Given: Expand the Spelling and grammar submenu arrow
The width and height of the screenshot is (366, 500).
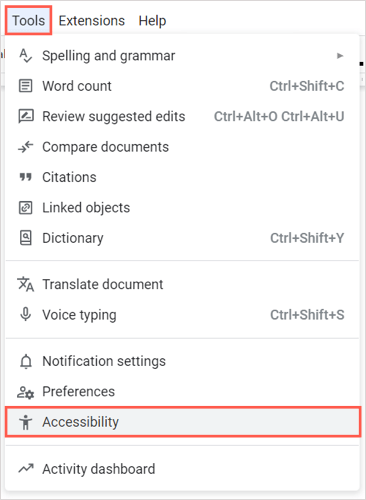Looking at the screenshot, I should pos(340,56).
